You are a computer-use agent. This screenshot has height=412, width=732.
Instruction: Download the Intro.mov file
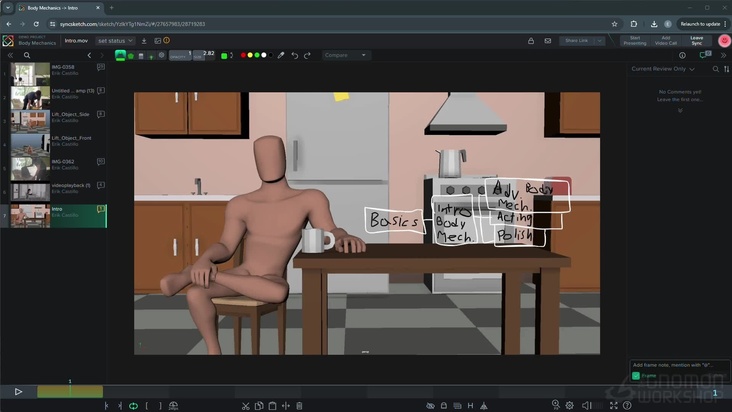pyautogui.click(x=144, y=41)
